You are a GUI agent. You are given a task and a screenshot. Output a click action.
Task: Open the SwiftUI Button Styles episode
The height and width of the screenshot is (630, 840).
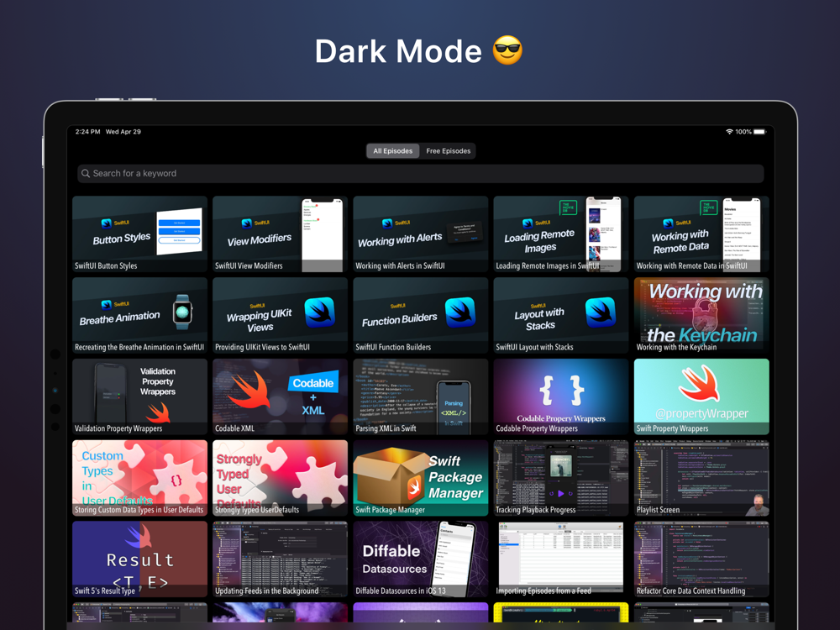pos(139,234)
